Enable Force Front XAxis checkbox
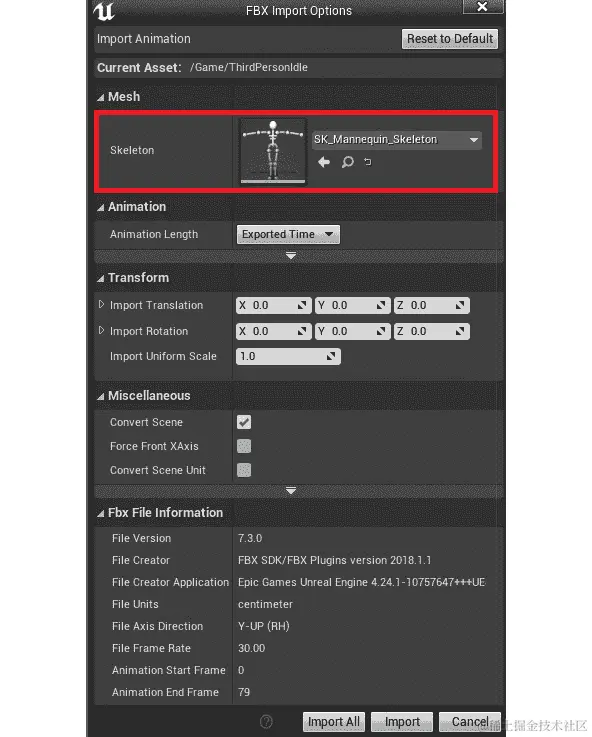 [244, 446]
